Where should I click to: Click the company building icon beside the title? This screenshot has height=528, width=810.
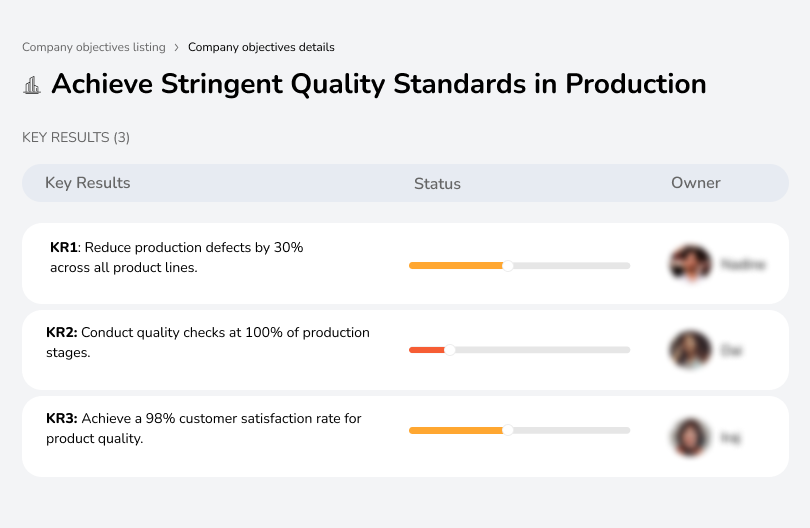point(32,85)
